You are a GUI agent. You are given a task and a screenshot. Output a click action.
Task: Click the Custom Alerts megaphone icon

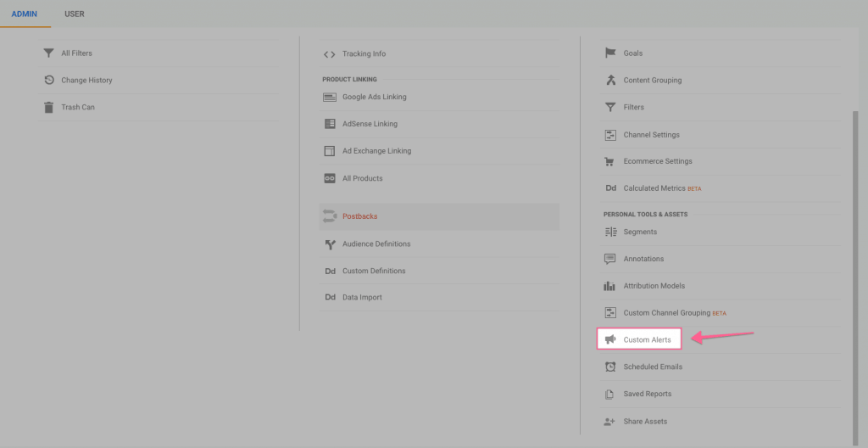point(610,339)
